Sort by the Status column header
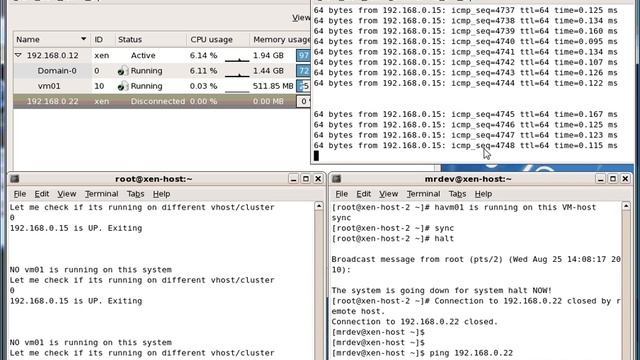Image resolution: width=640 pixels, height=360 pixels. (151, 40)
